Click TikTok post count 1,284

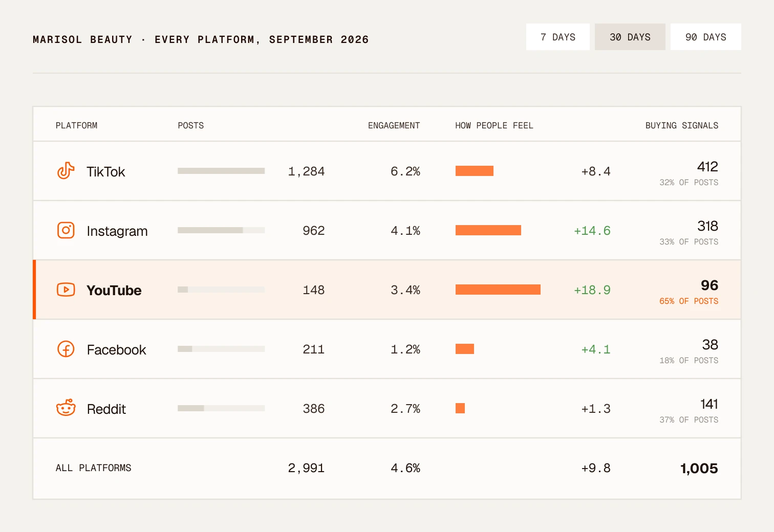[x=306, y=171]
